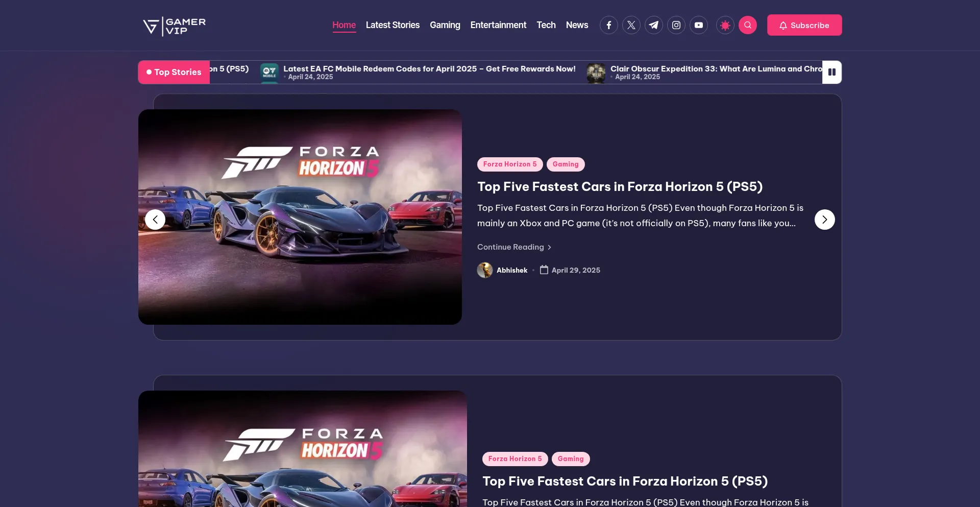
Task: Open the Instagram social icon
Action: coord(676,25)
